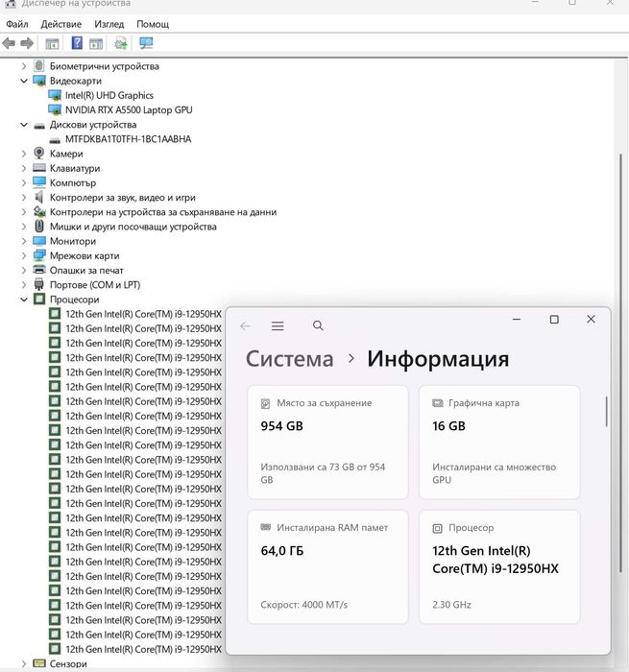The width and height of the screenshot is (629, 672).
Task: Expand the Мишки и други посочващи устройства node
Action: pos(24,227)
